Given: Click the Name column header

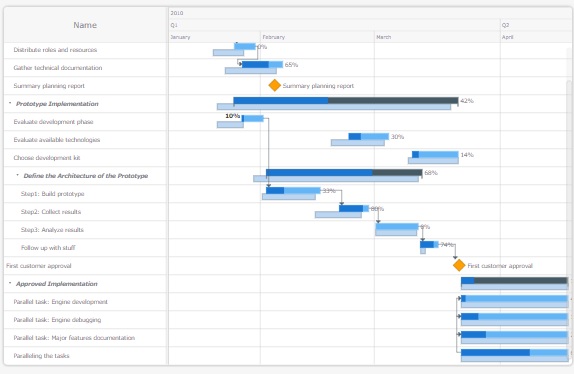Looking at the screenshot, I should click(x=85, y=25).
